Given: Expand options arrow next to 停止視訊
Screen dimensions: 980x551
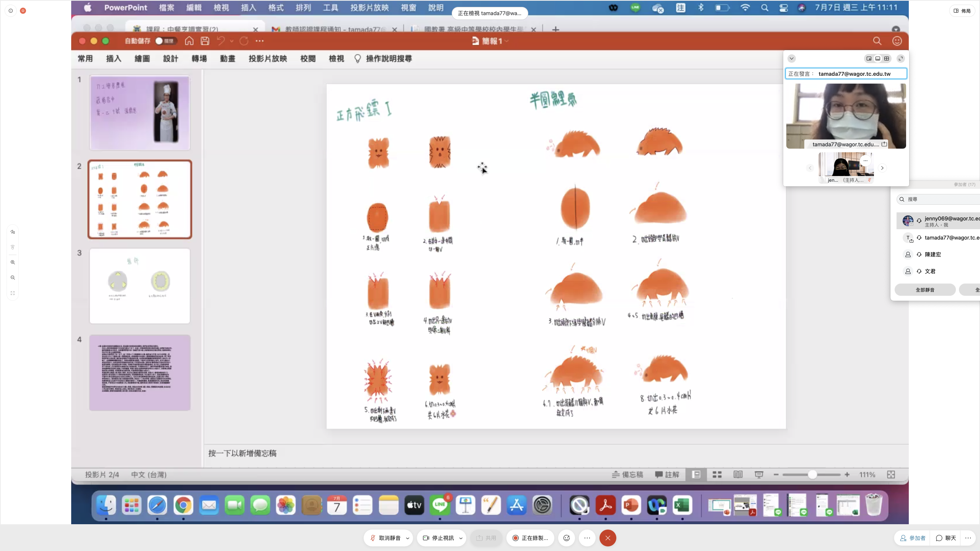Looking at the screenshot, I should click(461, 538).
